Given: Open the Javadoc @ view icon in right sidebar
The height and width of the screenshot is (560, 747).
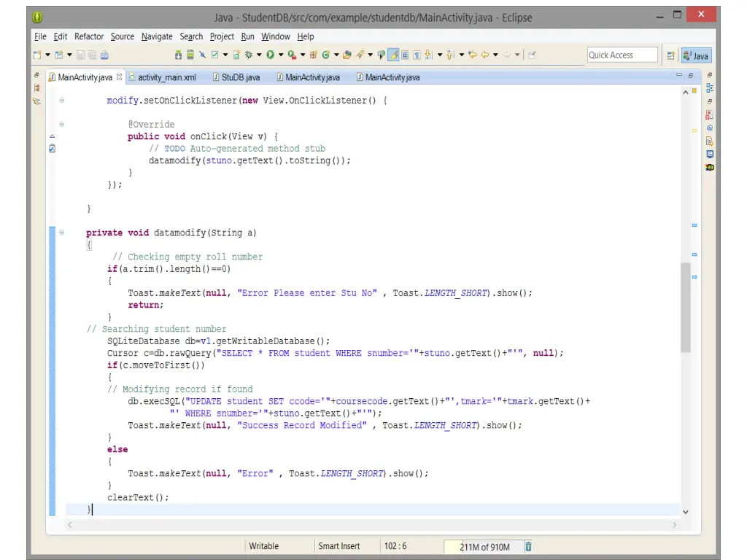Looking at the screenshot, I should point(710,128).
